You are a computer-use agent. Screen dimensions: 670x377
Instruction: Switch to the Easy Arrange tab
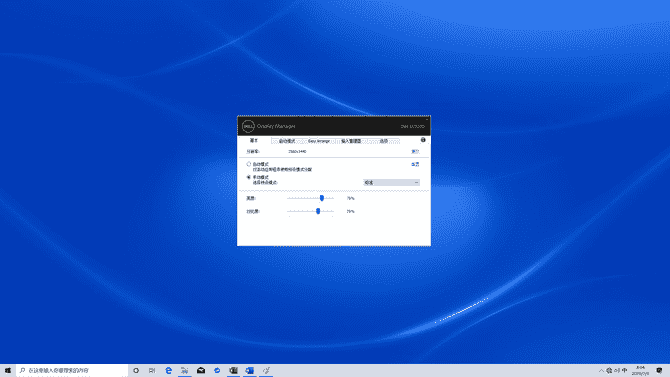pos(319,141)
